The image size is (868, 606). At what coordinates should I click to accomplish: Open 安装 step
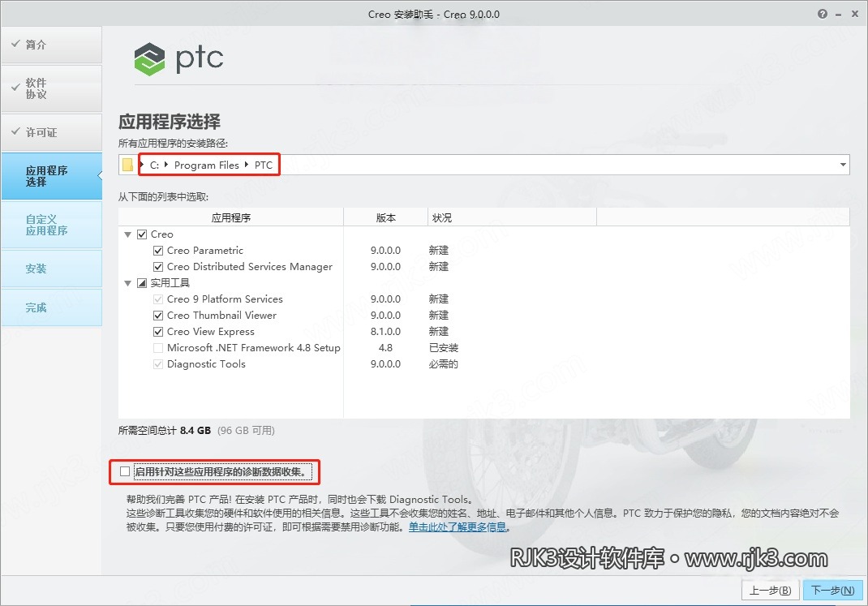[51, 269]
